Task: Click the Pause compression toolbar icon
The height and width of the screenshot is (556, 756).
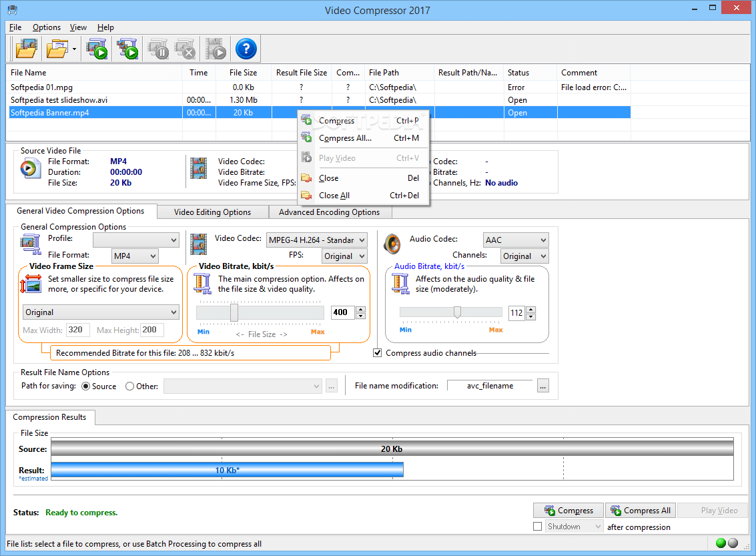Action: click(158, 49)
